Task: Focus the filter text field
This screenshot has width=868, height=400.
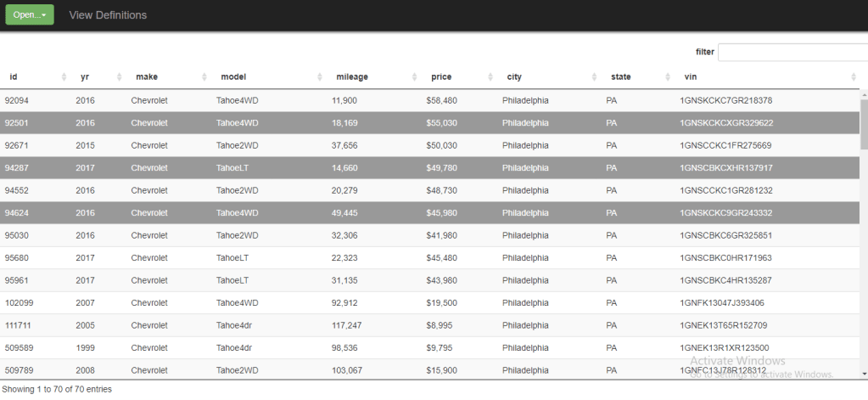Action: (792, 53)
